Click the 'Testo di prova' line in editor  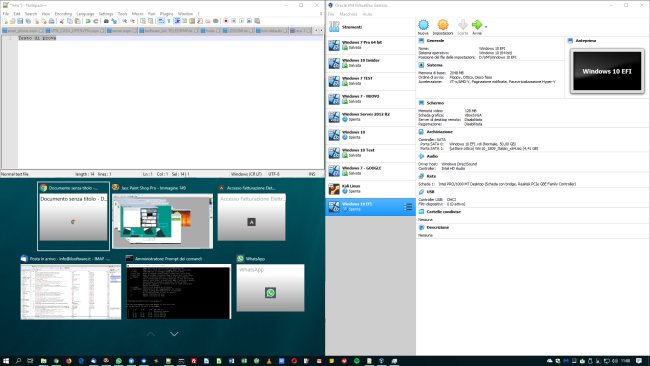(x=37, y=38)
